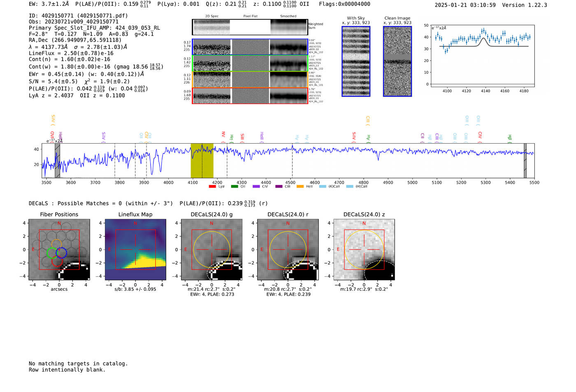Click the 's/b: 3.85 +/- 0.095' caption
This screenshot has height=392, width=576.
pos(135,289)
